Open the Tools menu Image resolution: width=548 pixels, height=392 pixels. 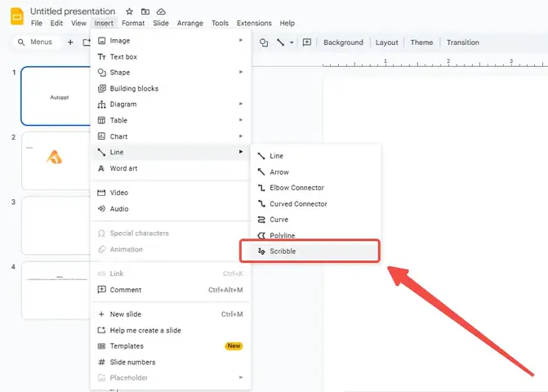click(220, 23)
